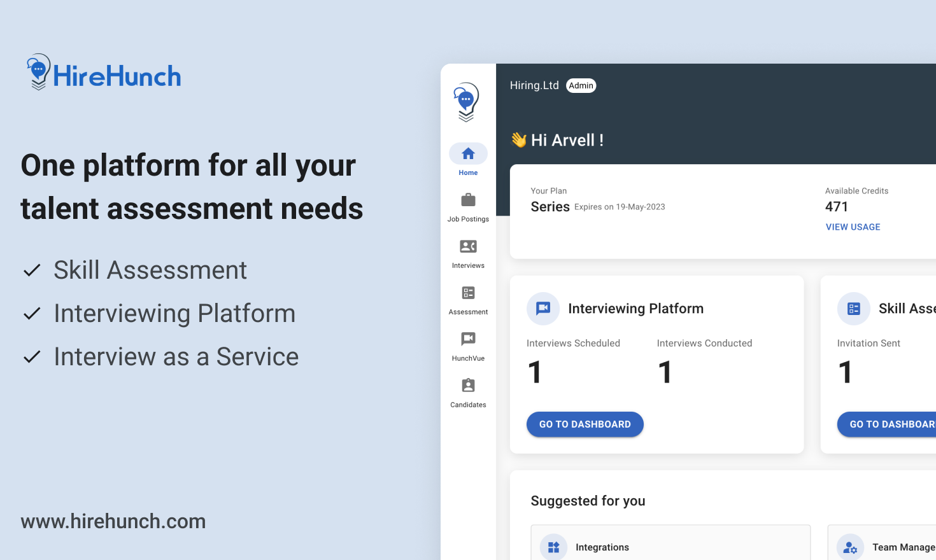
Task: Open the Integrations suggestion card
Action: (x=670, y=543)
